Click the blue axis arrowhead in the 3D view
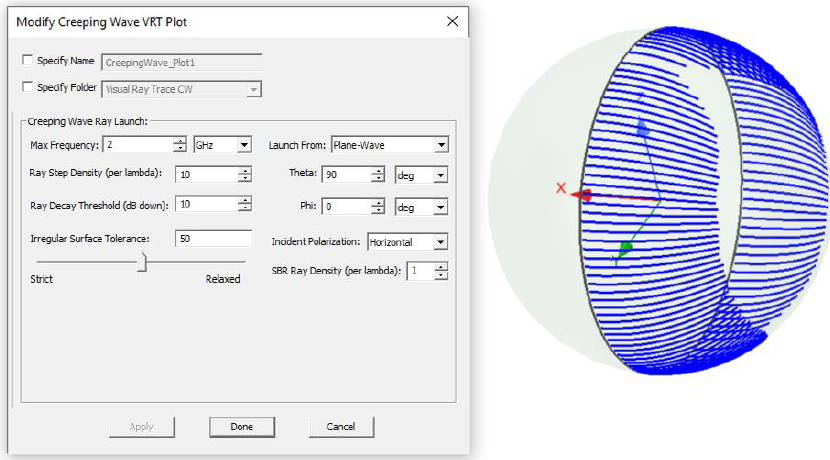Viewport: 830px width, 460px height. pyautogui.click(x=642, y=128)
